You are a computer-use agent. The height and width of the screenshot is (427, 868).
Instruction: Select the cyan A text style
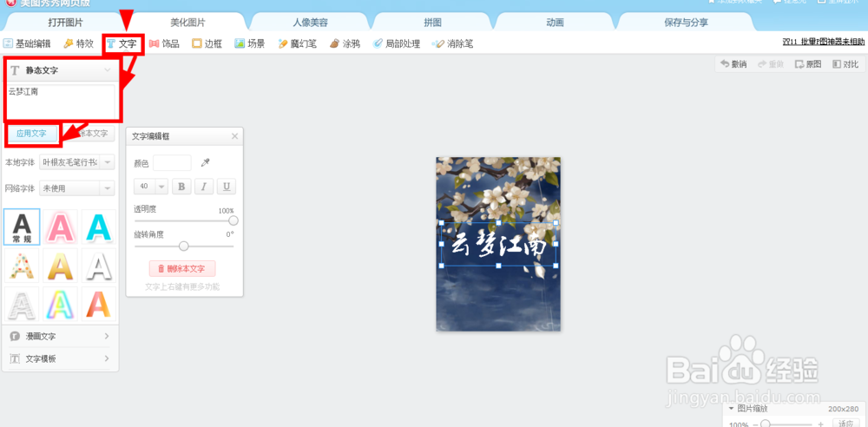tap(99, 227)
